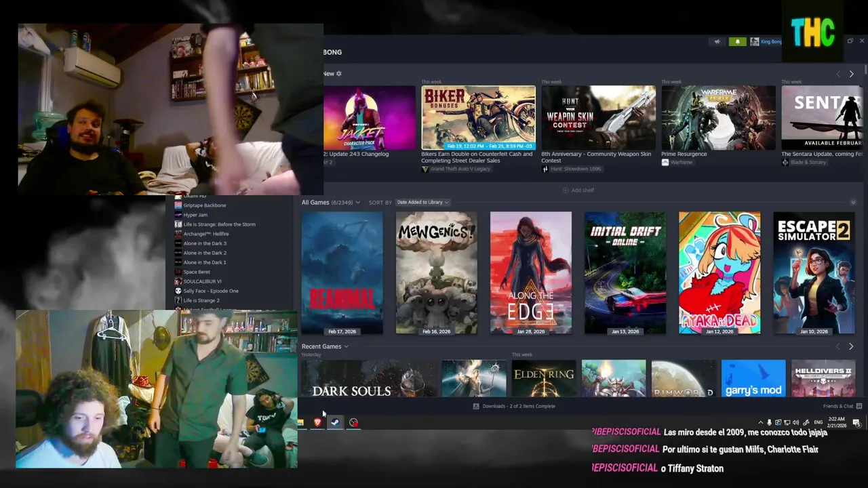868x488 pixels.
Task: Click the Grand Theft Auto V Legacy game icon
Action: pos(425,169)
